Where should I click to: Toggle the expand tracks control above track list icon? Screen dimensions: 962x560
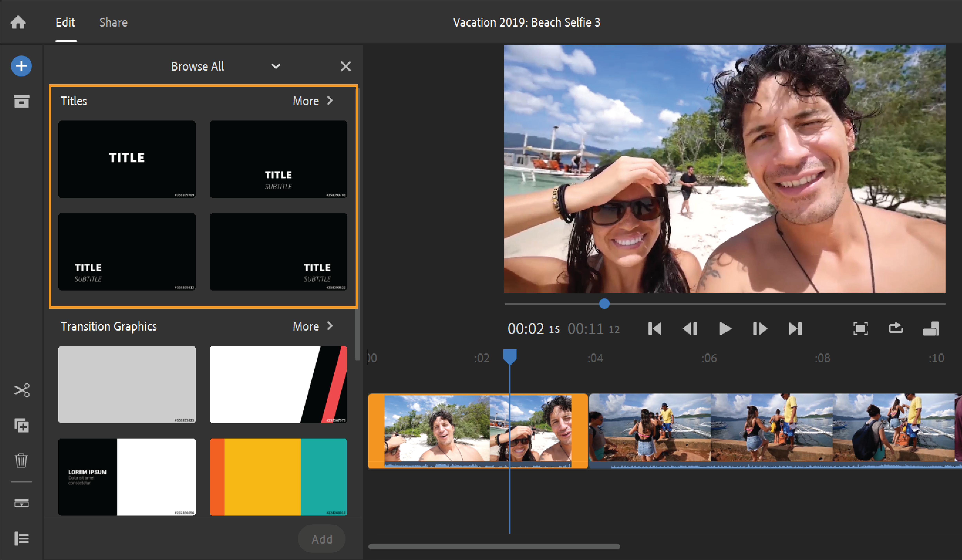21,503
